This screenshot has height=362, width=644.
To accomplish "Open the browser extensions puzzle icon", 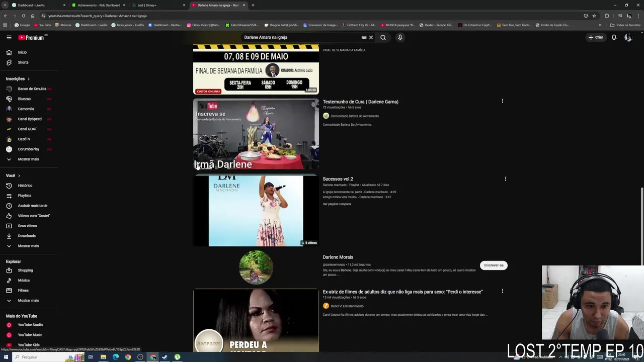I will pos(607,16).
